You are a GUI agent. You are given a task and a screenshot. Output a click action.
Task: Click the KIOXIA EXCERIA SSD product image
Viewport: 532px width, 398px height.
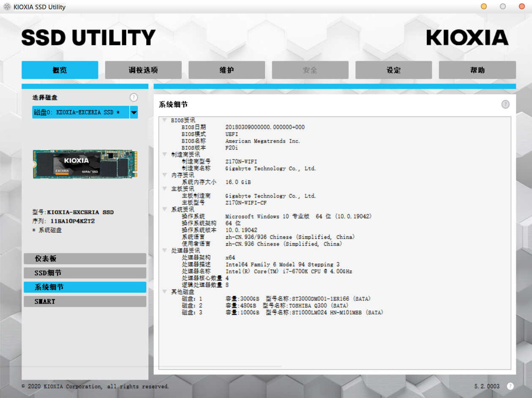click(x=85, y=164)
